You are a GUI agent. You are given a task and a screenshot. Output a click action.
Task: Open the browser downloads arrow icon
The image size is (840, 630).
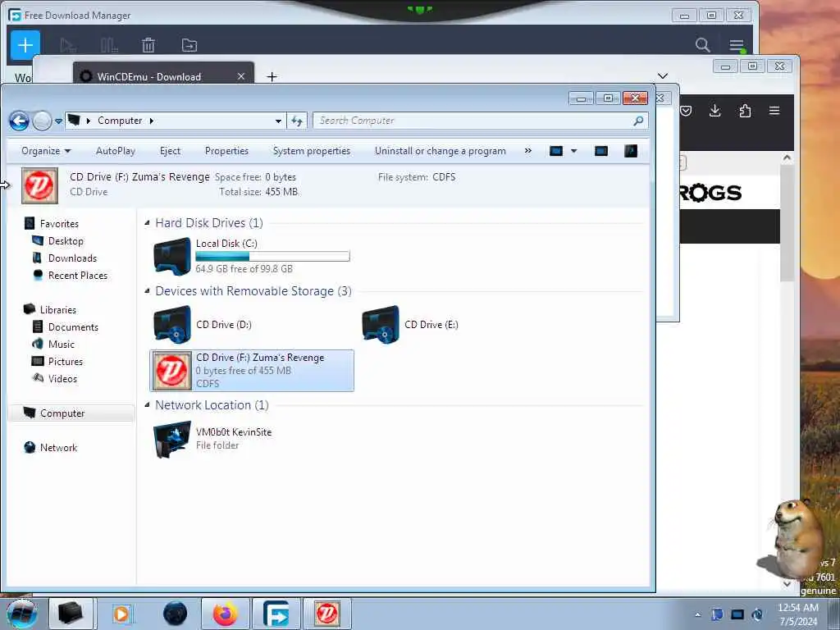coord(714,111)
